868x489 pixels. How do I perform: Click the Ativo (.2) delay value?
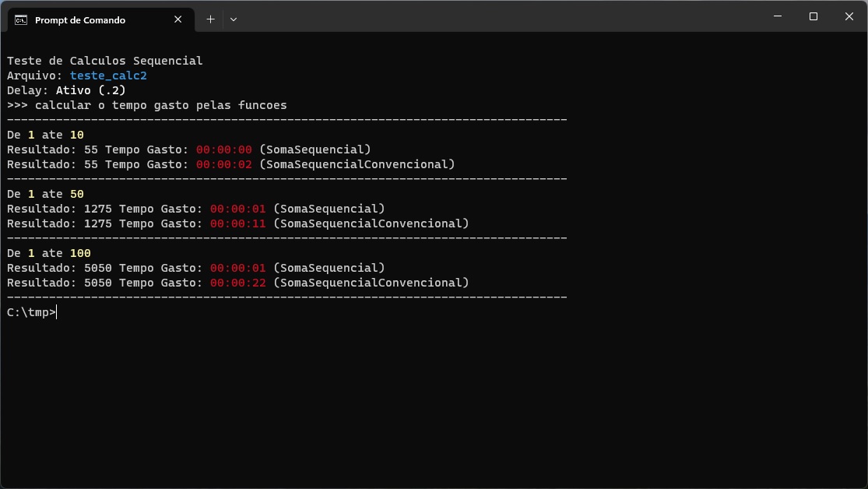(x=90, y=90)
